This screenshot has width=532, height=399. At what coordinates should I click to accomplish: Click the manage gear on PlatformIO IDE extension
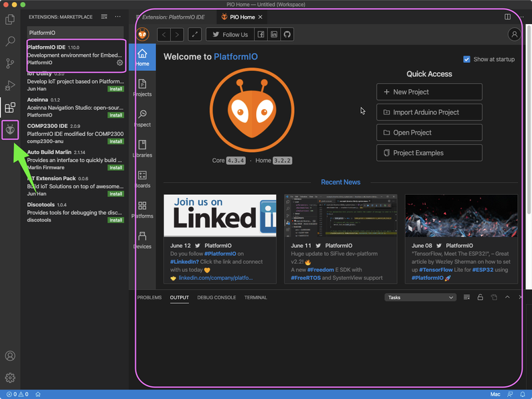[x=120, y=63]
